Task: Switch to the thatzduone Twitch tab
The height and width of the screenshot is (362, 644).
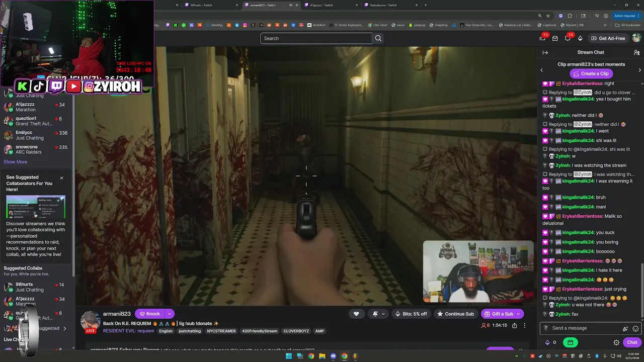Action: pos(390,5)
